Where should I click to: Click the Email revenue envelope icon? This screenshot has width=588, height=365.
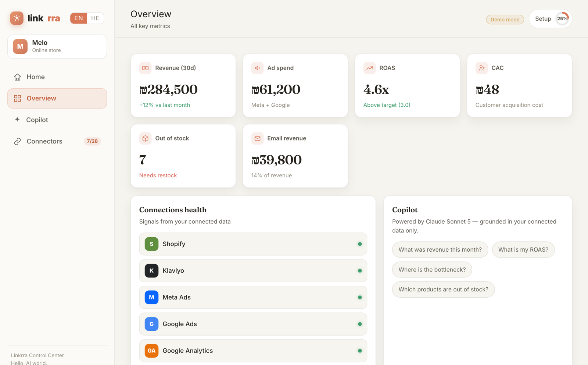257,138
